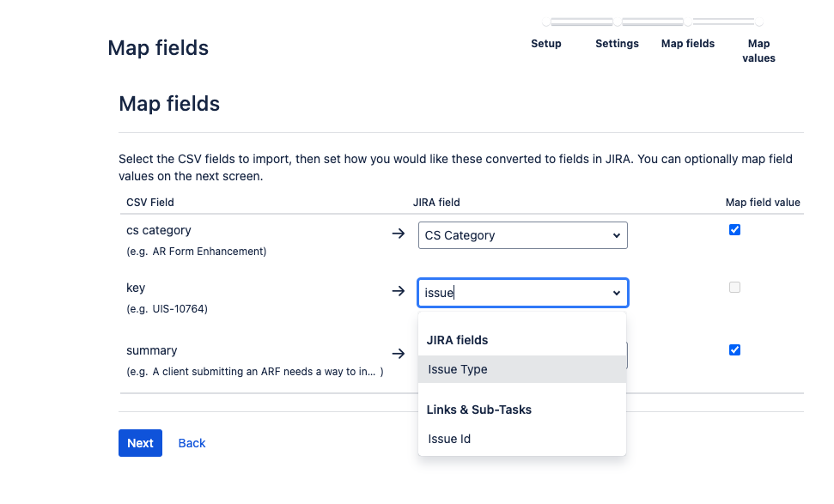This screenshot has width=834, height=504.
Task: Click the arrow icon in the key row
Action: point(398,291)
